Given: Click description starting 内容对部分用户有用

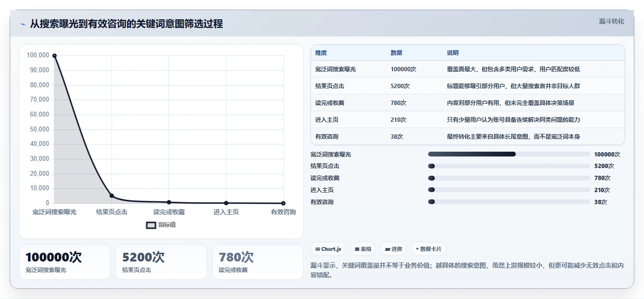Looking at the screenshot, I should [x=510, y=103].
